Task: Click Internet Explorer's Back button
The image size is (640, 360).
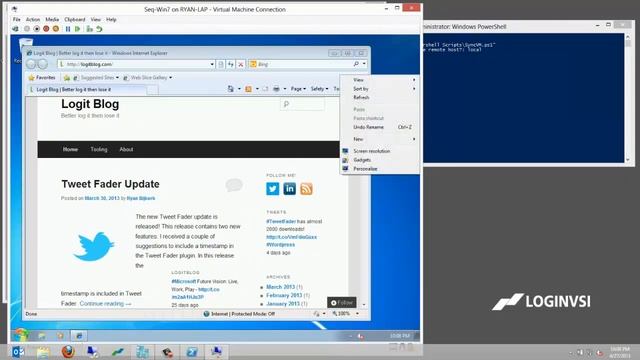Action: coord(31,64)
